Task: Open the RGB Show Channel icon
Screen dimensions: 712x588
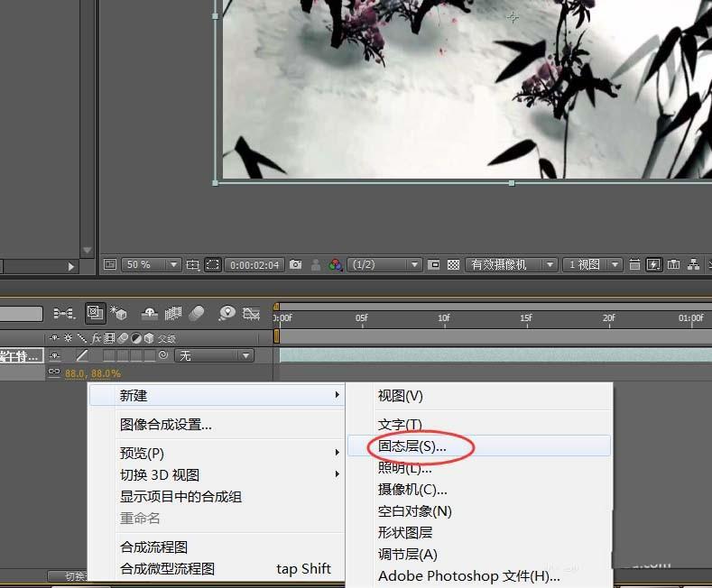Action: pos(336,264)
